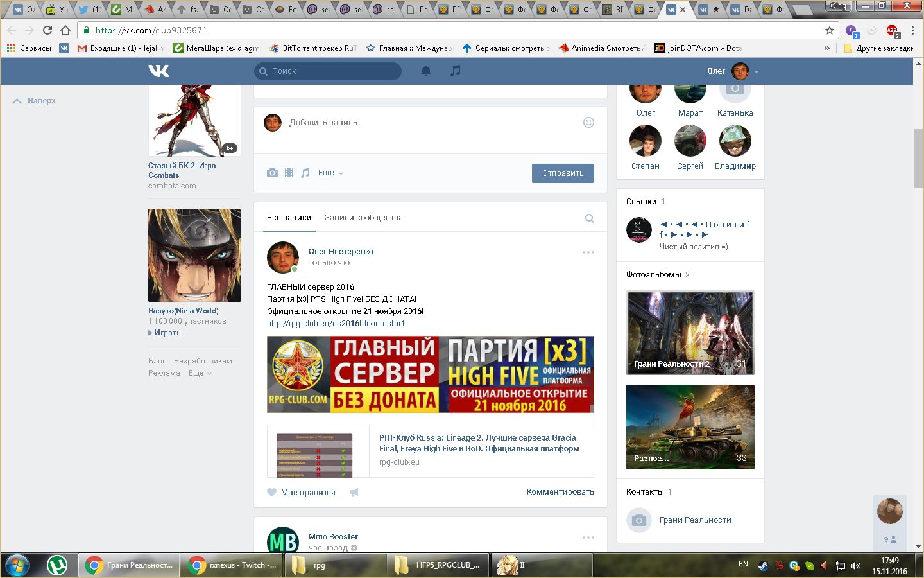Image resolution: width=924 pixels, height=578 pixels.
Task: Attach a video with film icon
Action: [289, 173]
